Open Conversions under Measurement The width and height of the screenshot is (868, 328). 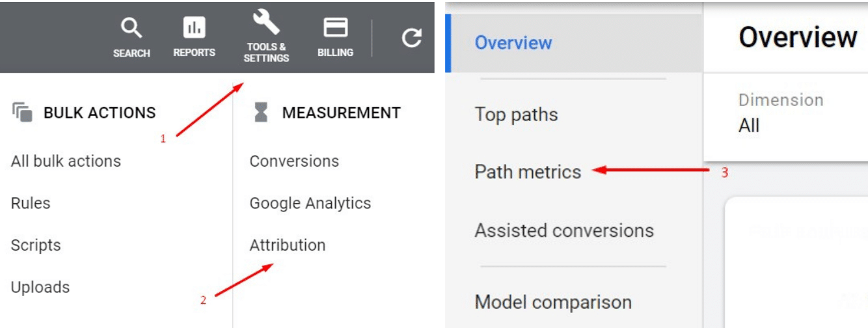click(294, 161)
